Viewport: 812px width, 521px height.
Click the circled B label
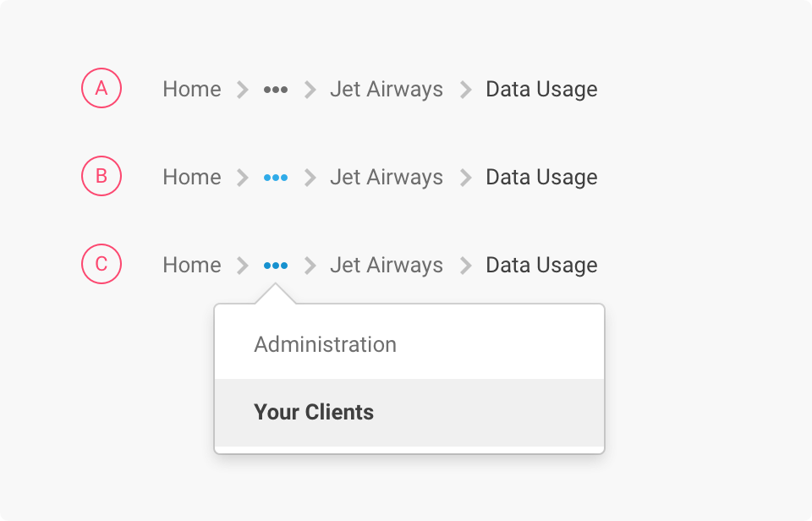(101, 176)
